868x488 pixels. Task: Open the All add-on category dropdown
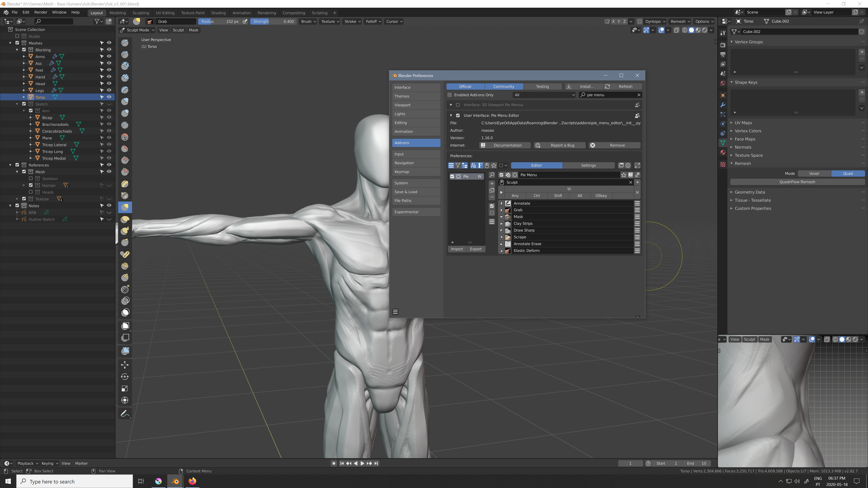544,95
